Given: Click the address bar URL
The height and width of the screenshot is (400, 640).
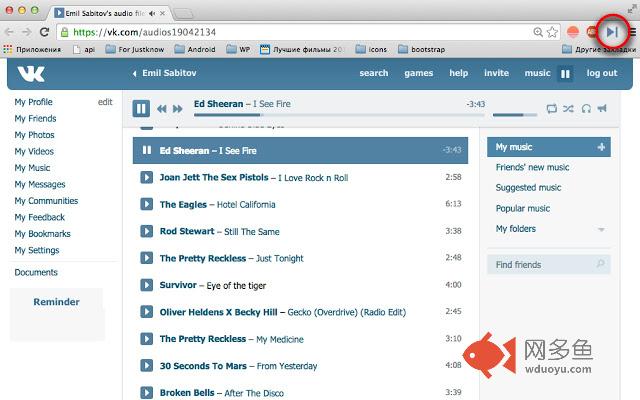Looking at the screenshot, I should coord(144,32).
